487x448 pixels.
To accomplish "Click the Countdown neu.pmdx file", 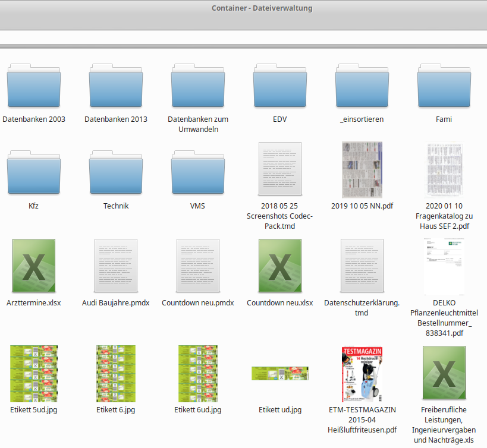I will click(198, 267).
